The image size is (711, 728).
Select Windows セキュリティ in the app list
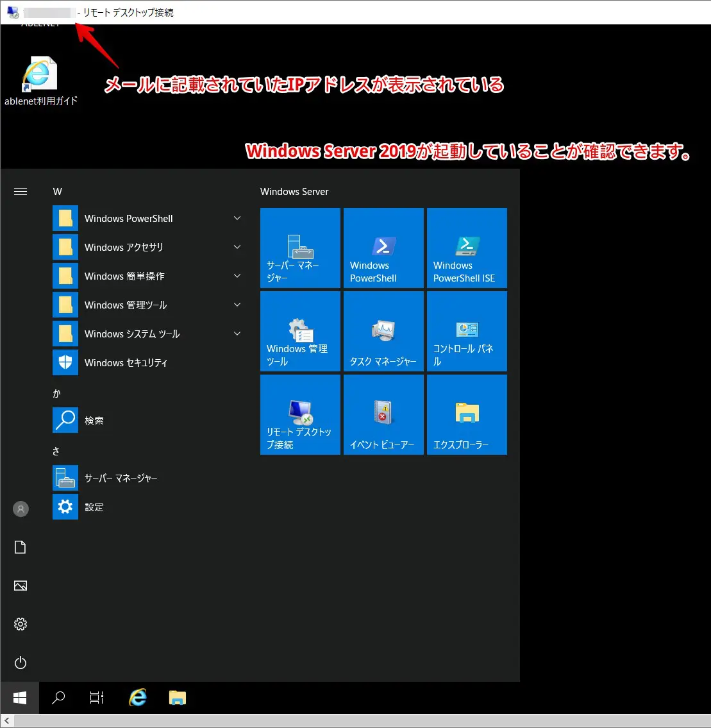point(126,363)
